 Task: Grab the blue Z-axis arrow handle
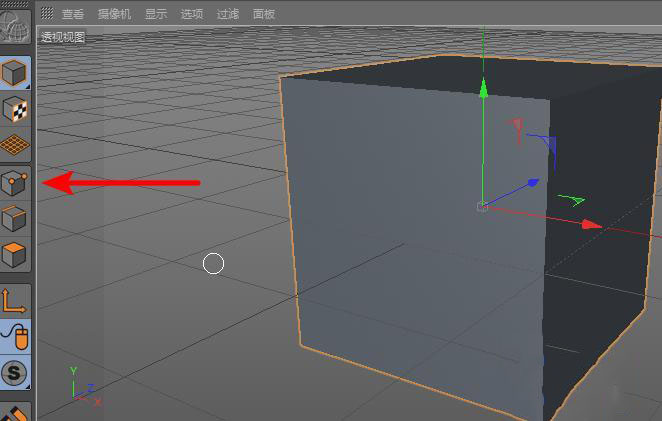(533, 183)
